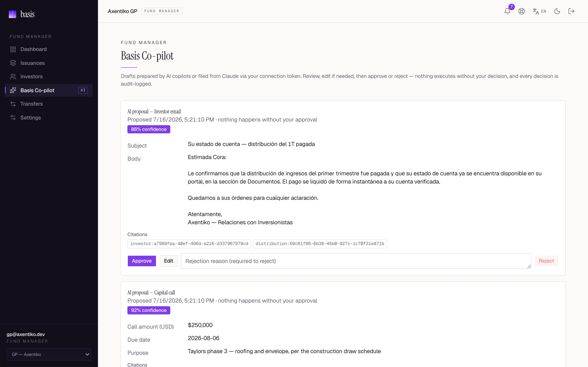The width and height of the screenshot is (588, 367).
Task: Click the Basis Co-pilot sparkle icon
Action: click(x=13, y=90)
